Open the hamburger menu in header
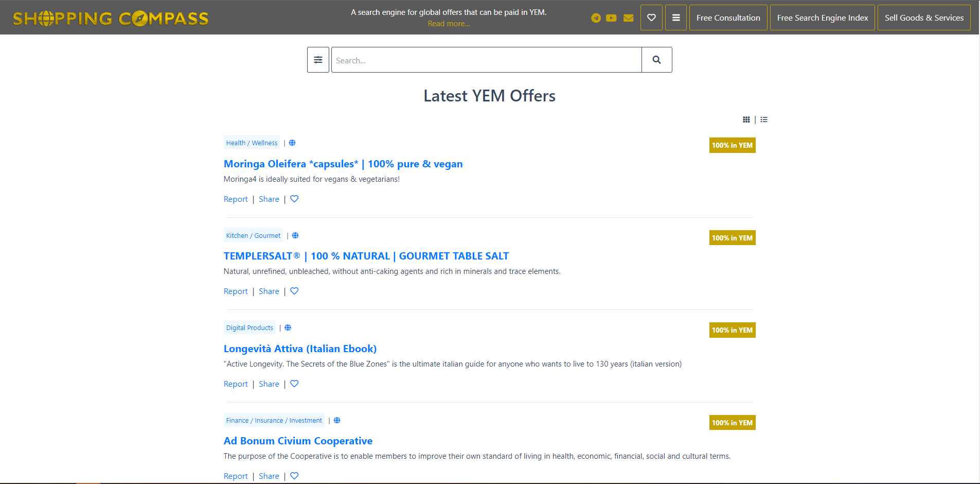Viewport: 980px width, 484px height. (x=676, y=18)
